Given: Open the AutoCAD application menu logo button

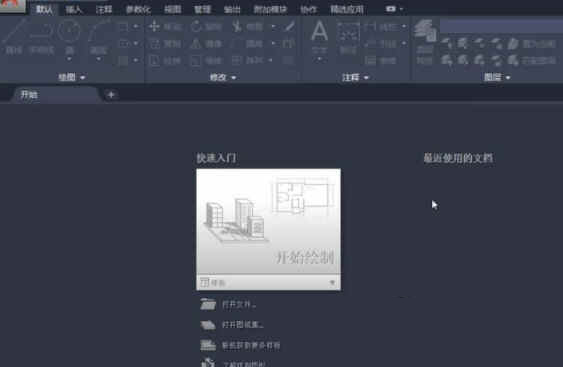Looking at the screenshot, I should 13,6.
